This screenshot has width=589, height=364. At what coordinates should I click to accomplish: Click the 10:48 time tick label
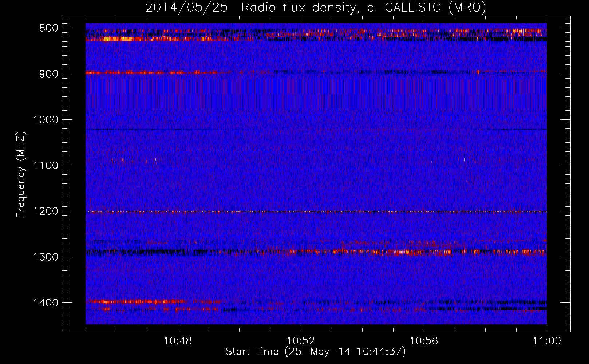tap(178, 341)
